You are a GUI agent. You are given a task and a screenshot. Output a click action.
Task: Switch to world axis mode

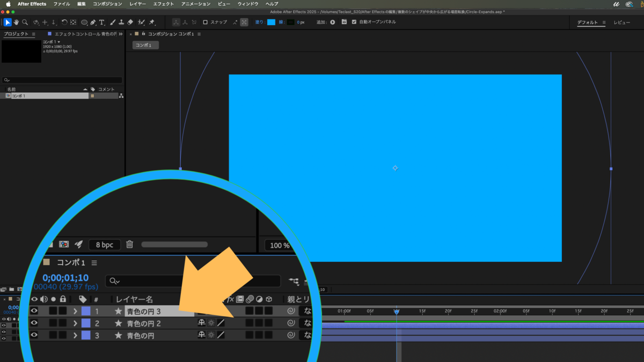tap(185, 22)
